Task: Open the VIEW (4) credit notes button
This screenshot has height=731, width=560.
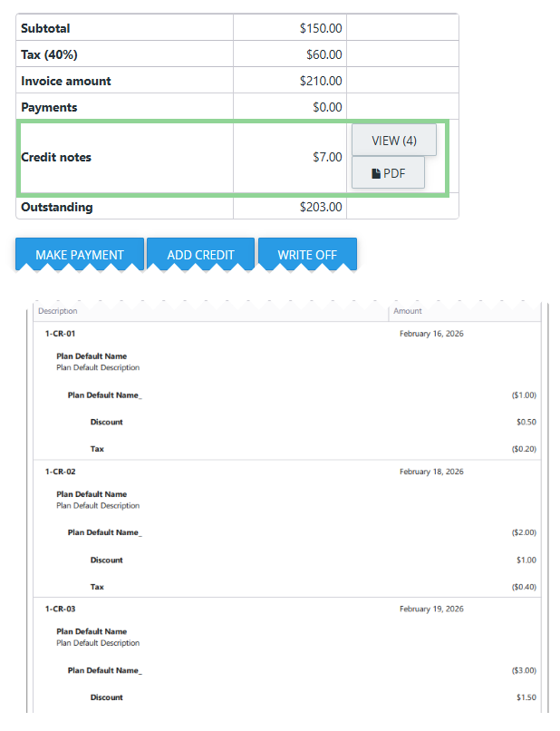Action: [x=393, y=140]
